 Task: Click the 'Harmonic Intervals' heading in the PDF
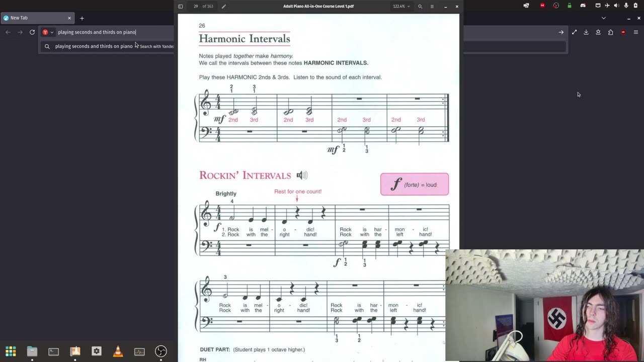coord(245,39)
